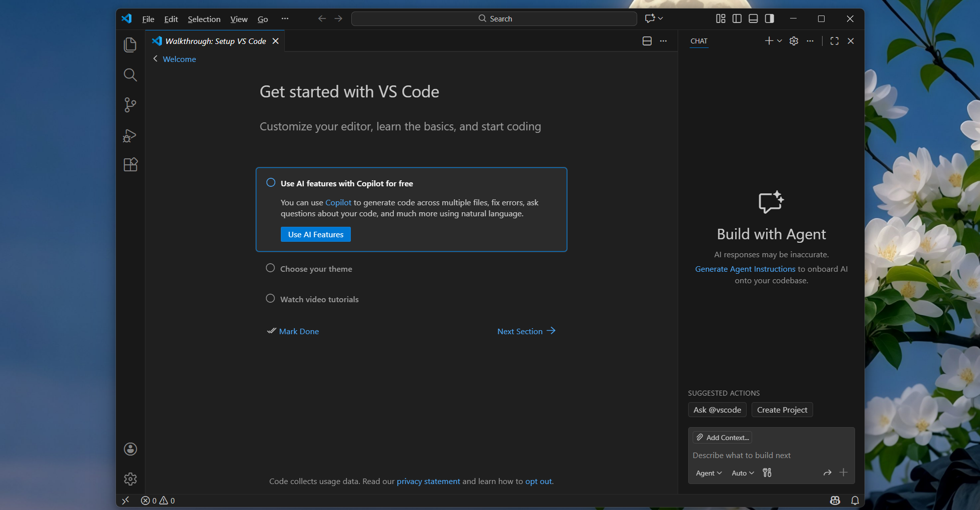Click the command center Search box
This screenshot has height=510, width=980.
[x=494, y=18]
